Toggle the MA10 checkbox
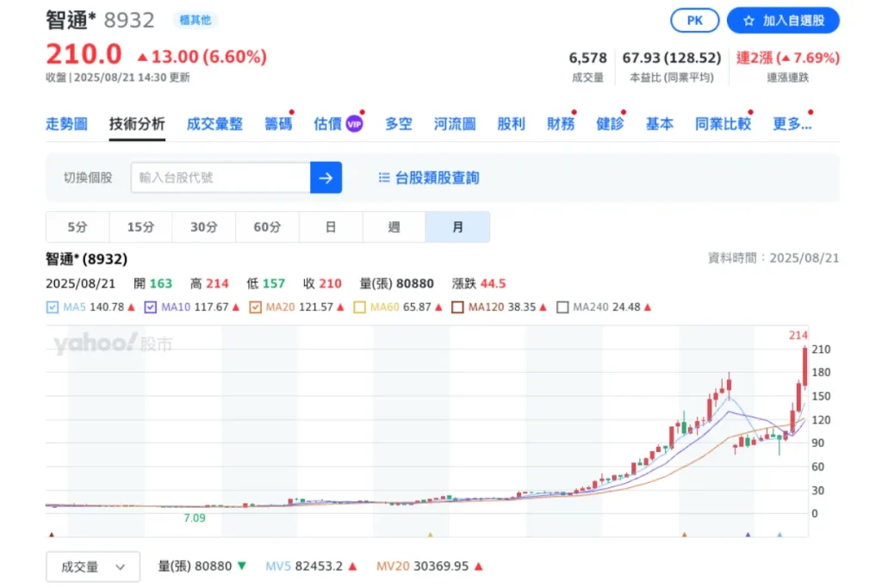Image resolution: width=882 pixels, height=588 pixels. pos(150,307)
